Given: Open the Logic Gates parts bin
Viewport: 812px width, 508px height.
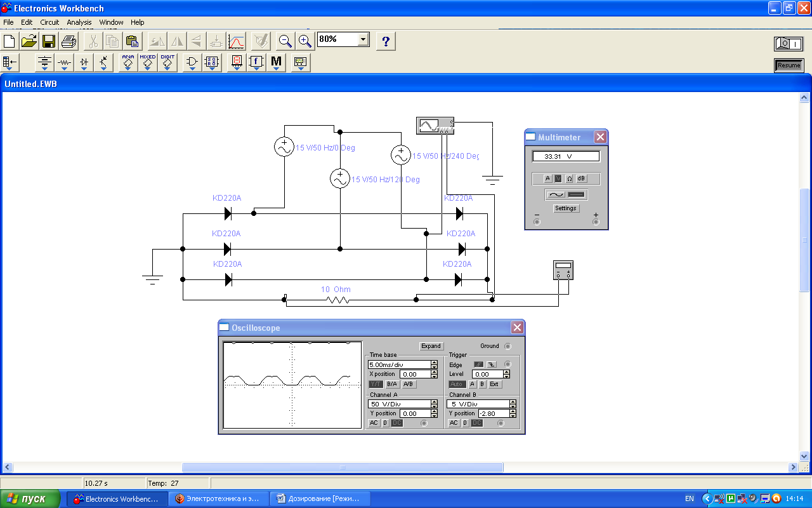Looking at the screenshot, I should coord(192,63).
